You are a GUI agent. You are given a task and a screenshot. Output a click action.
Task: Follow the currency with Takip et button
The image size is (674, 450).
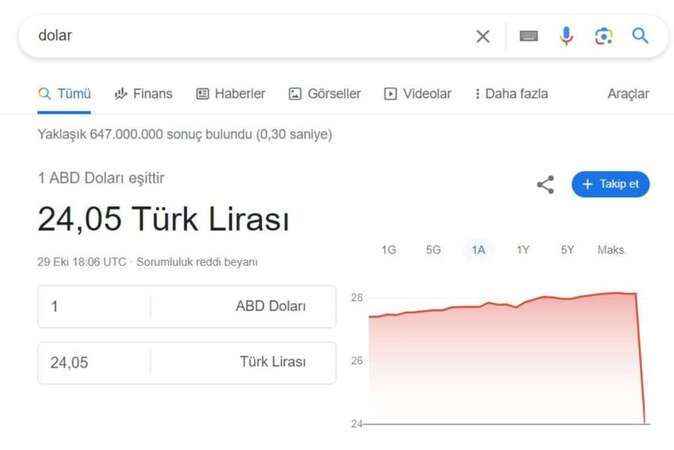610,184
